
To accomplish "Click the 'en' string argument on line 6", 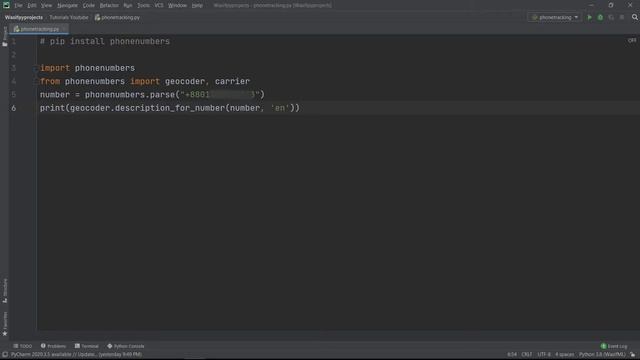I will tap(280, 108).
